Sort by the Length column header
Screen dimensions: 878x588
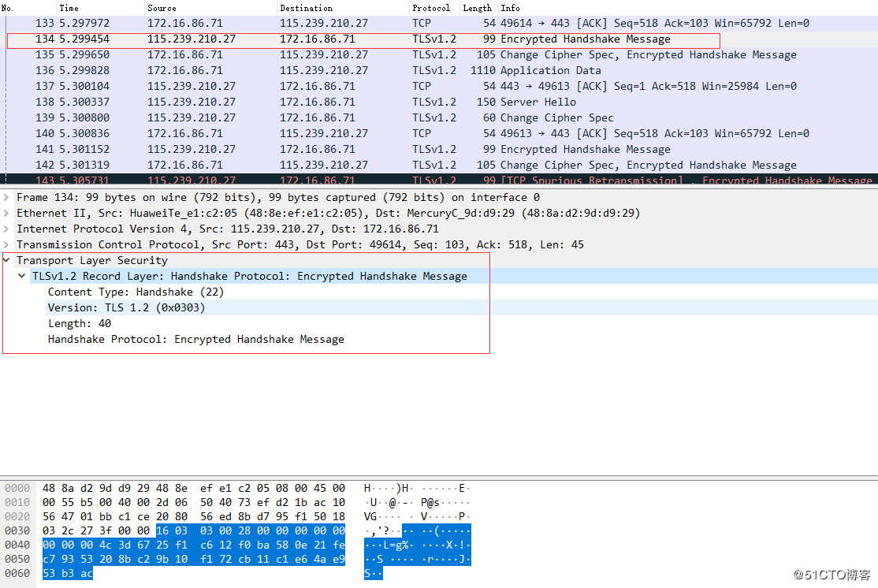coord(477,8)
